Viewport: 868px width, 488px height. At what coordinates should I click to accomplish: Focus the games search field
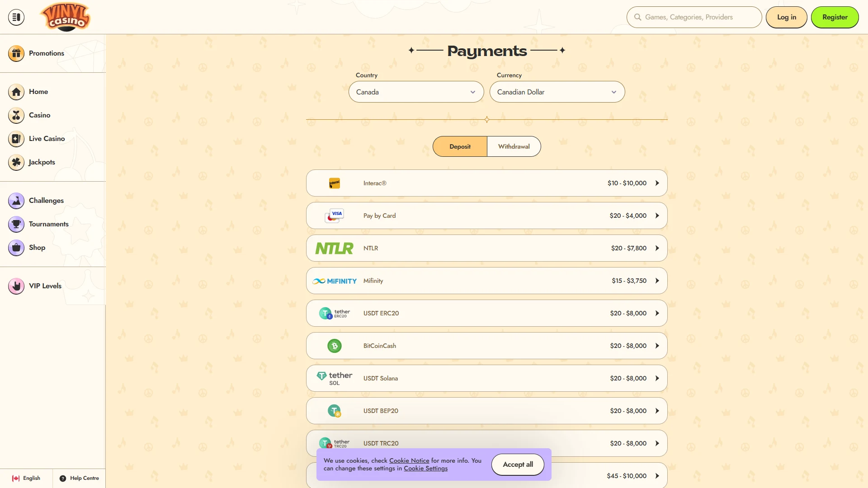[694, 17]
